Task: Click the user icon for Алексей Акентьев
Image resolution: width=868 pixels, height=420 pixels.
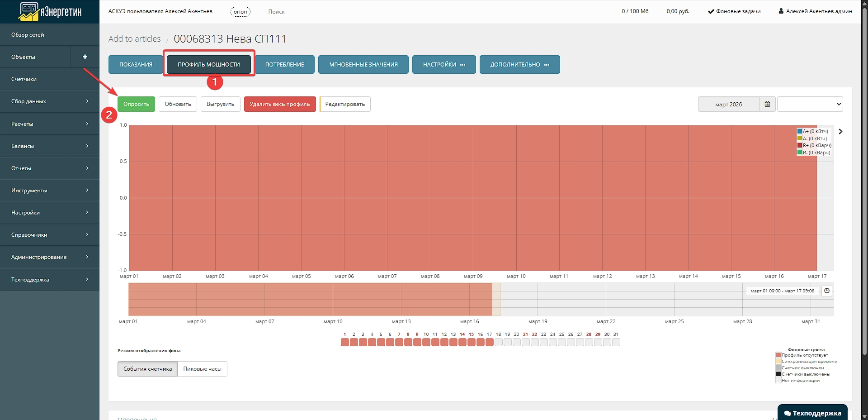Action: coord(781,11)
